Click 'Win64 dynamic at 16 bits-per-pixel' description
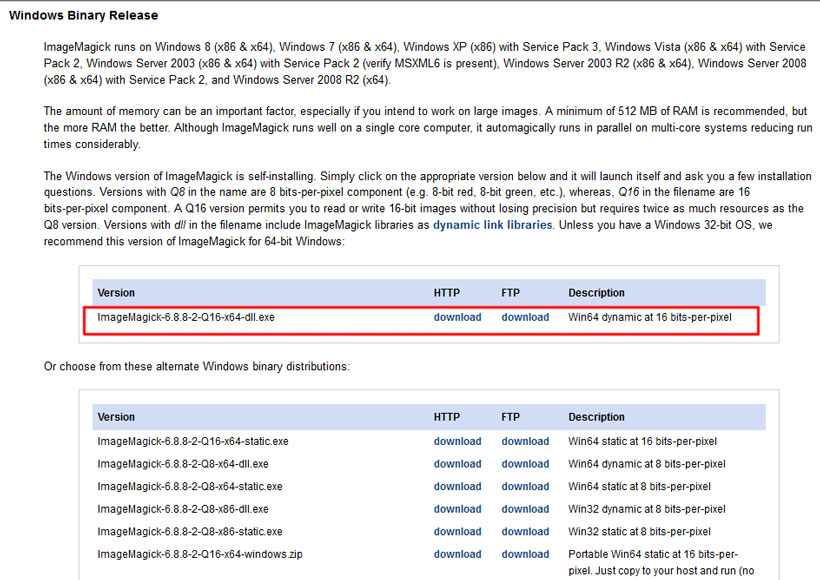The width and height of the screenshot is (820, 580). (x=650, y=317)
